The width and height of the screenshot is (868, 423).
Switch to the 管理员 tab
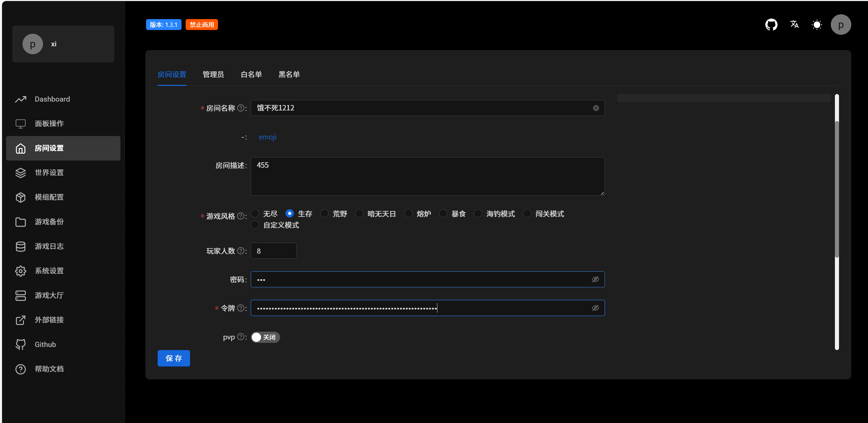coord(213,74)
